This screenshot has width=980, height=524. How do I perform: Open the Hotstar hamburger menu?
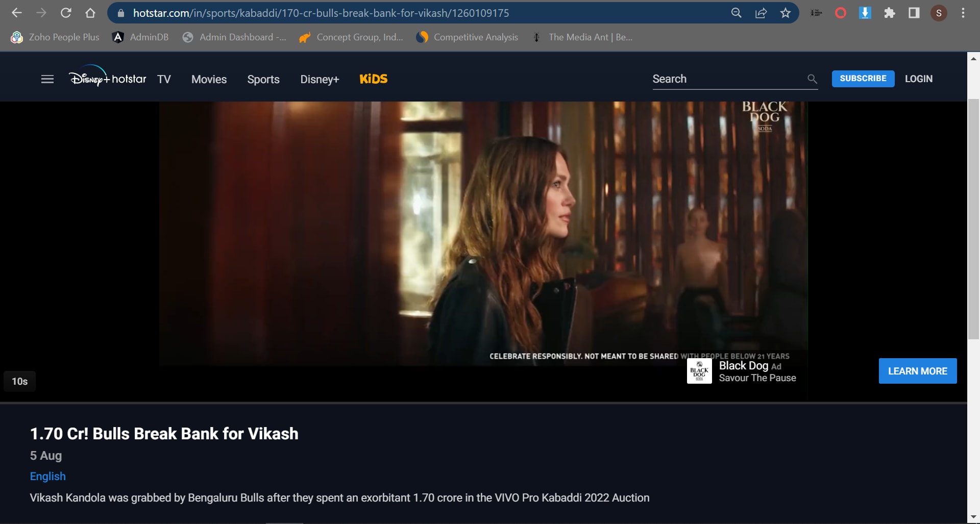[47, 79]
